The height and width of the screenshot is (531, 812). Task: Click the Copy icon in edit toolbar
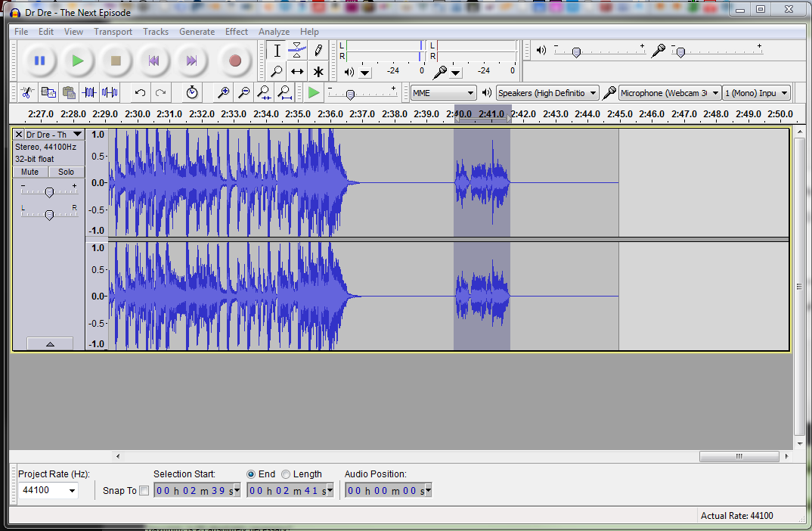click(x=48, y=93)
